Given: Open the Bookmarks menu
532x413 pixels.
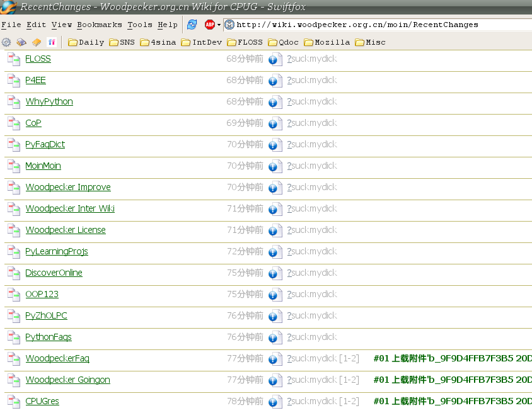Looking at the screenshot, I should pyautogui.click(x=100, y=25).
